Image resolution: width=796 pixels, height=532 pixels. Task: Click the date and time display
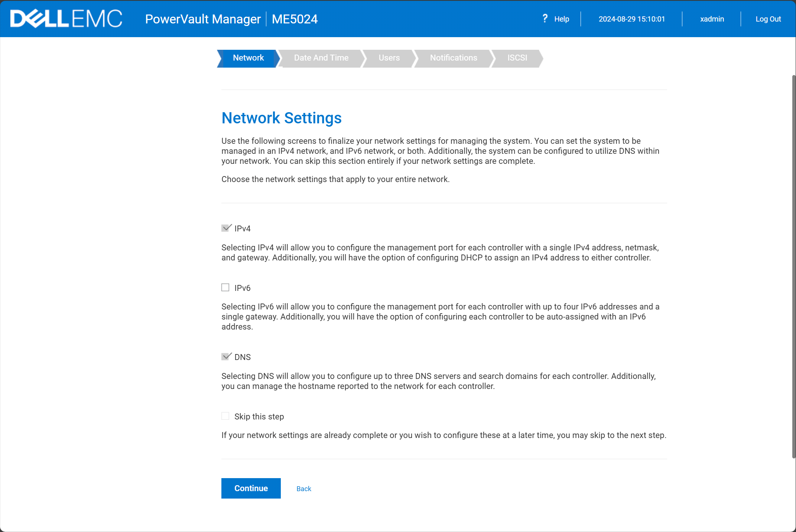pyautogui.click(x=631, y=19)
